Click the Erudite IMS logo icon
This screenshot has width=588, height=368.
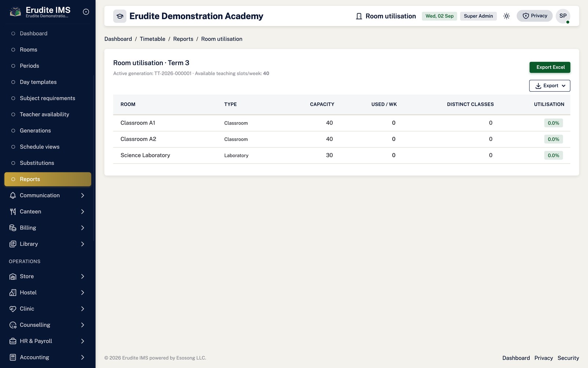(x=15, y=12)
